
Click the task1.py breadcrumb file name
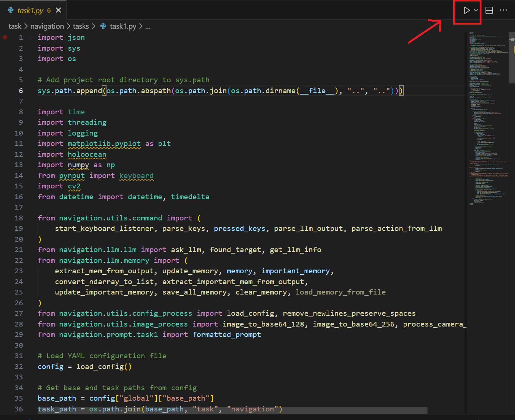[x=123, y=26]
